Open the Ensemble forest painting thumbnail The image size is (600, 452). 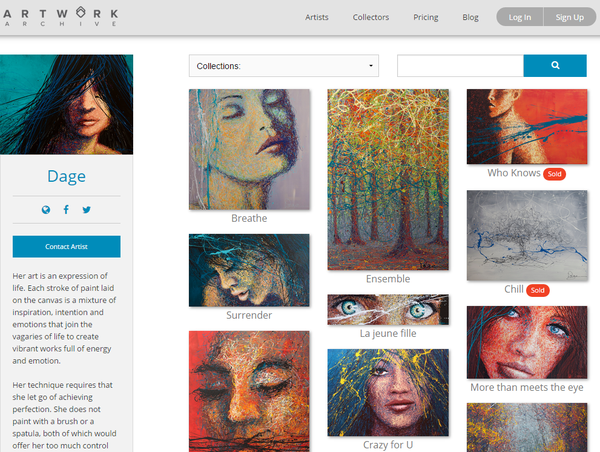[388, 179]
